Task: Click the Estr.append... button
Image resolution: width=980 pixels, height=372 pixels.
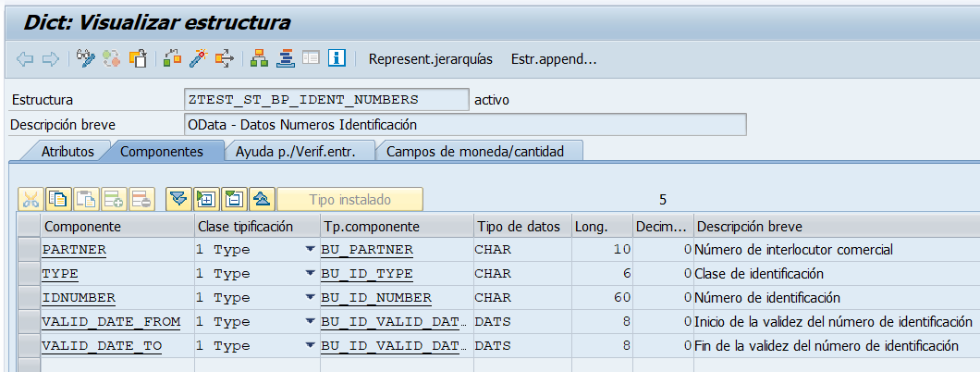Action: pos(554,59)
